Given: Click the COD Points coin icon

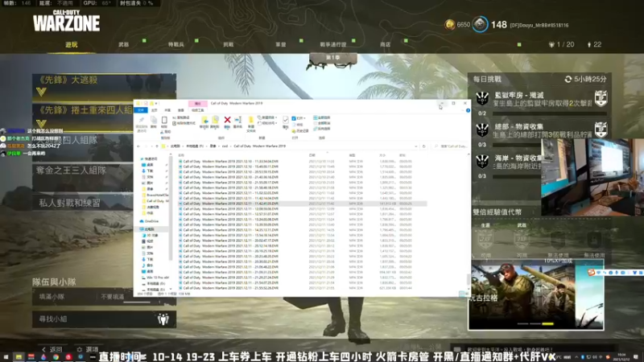Looking at the screenshot, I should click(450, 25).
